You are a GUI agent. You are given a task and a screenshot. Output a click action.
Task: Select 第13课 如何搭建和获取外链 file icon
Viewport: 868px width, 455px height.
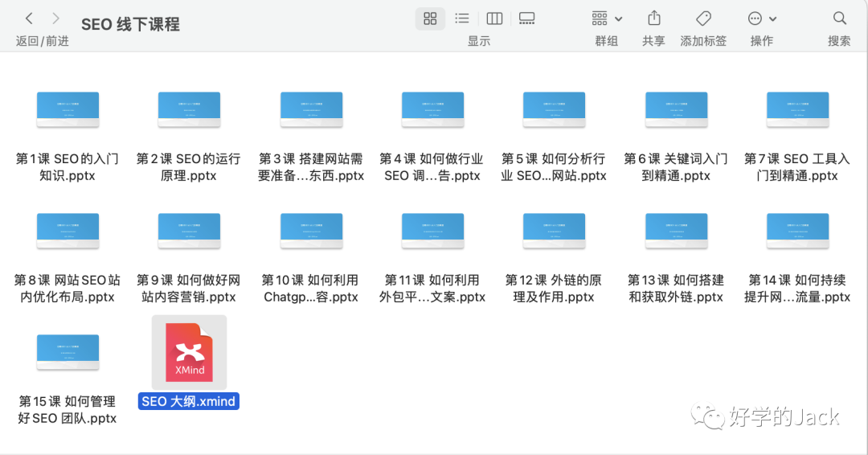tap(676, 231)
